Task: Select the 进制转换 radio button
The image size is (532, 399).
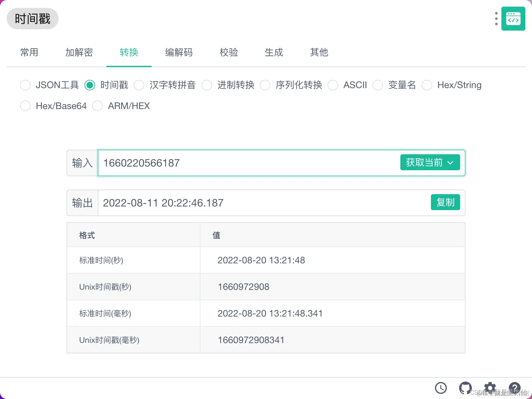Action: (x=207, y=85)
